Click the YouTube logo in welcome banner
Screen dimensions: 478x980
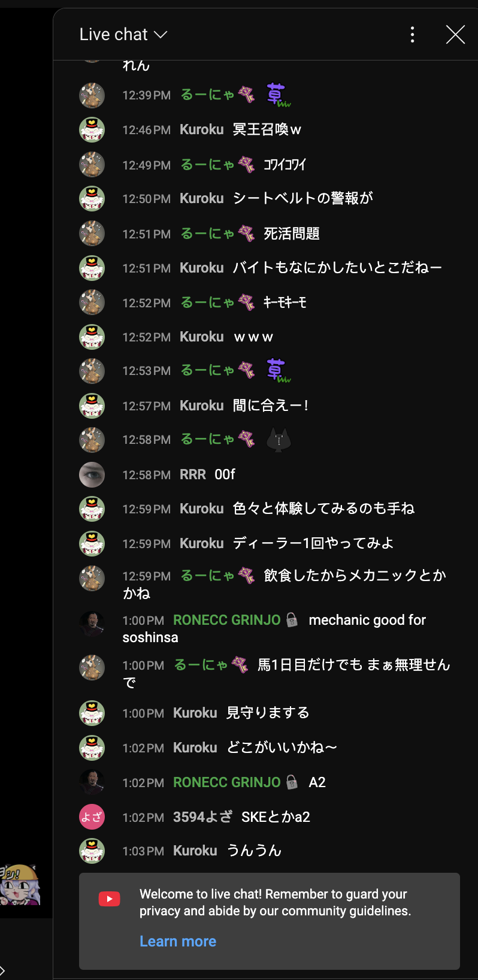point(109,899)
